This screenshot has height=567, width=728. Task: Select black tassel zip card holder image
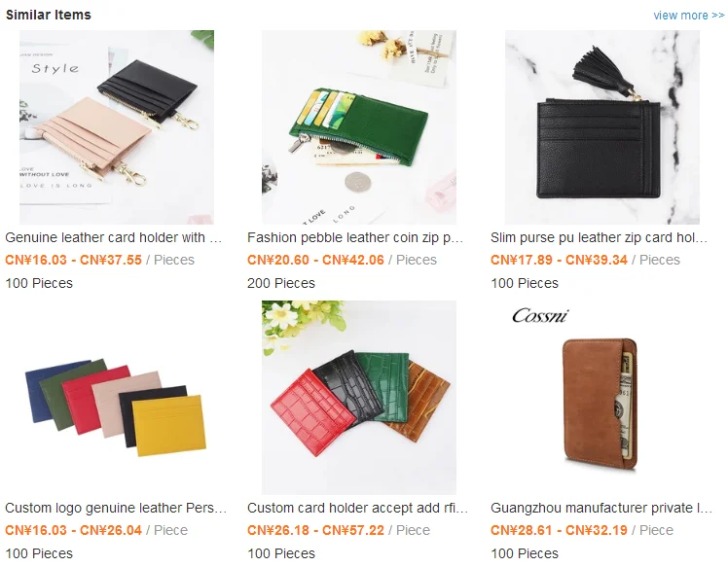click(x=602, y=127)
